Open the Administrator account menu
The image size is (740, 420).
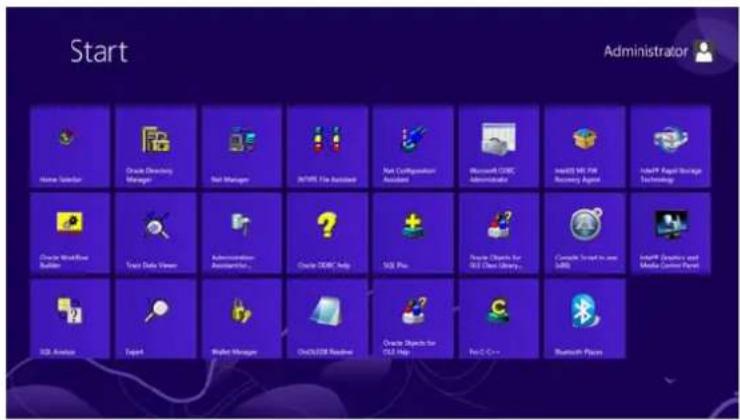pos(659,51)
